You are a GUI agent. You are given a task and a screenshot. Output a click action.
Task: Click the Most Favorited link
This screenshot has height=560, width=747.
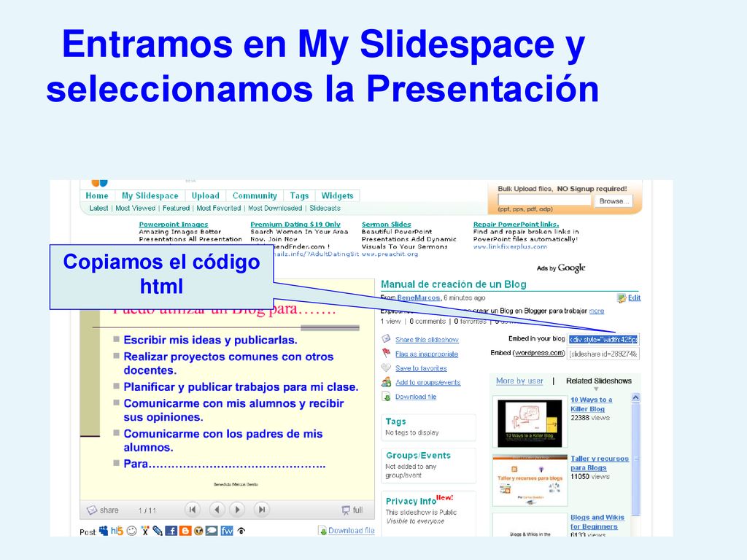219,208
